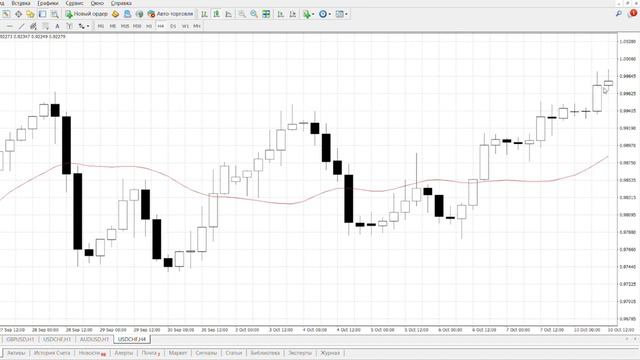Select the trendline drawing tool

[x=21, y=26]
